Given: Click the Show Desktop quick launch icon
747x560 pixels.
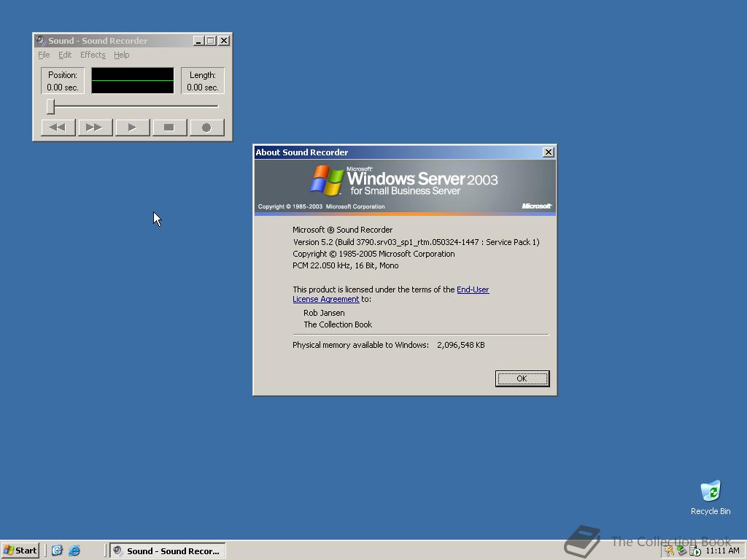Looking at the screenshot, I should pos(57,551).
